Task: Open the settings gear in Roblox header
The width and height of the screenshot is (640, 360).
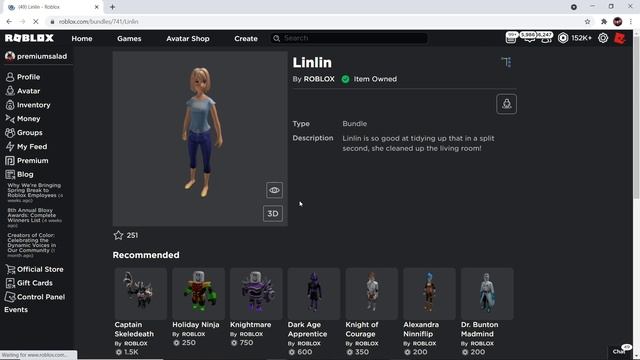Action: [x=603, y=38]
